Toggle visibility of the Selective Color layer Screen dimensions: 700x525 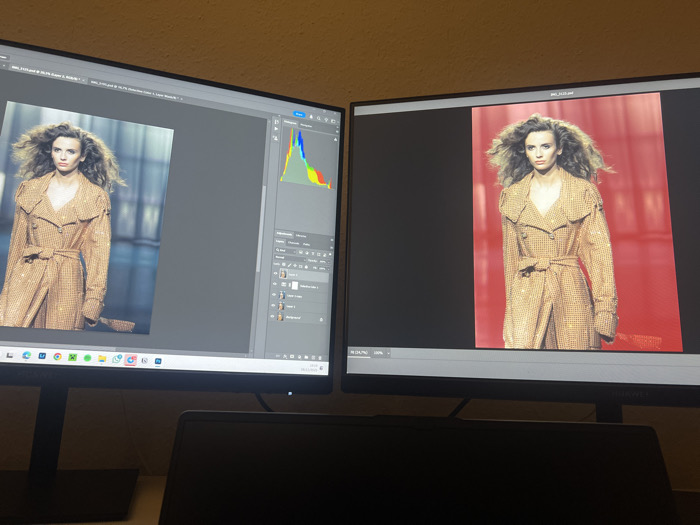275,283
